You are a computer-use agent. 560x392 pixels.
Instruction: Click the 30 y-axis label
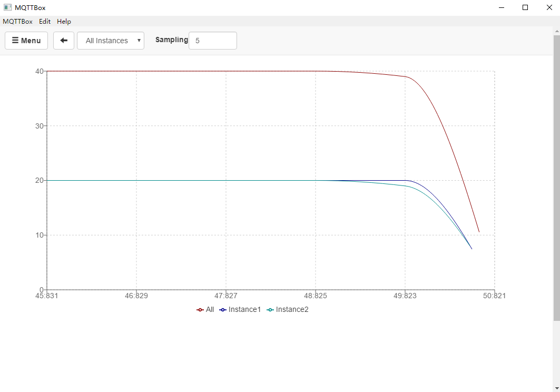[40, 126]
